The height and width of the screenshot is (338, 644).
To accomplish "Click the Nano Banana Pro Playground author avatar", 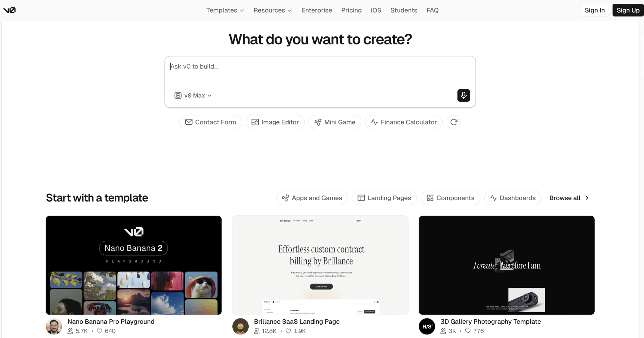I will click(54, 326).
